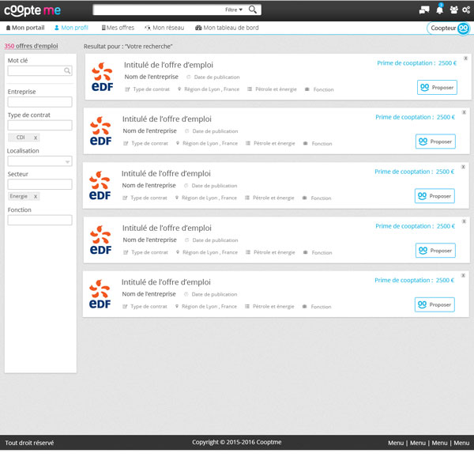This screenshot has width=474, height=476.
Task: Click the Fonction input field
Action: [x=39, y=220]
